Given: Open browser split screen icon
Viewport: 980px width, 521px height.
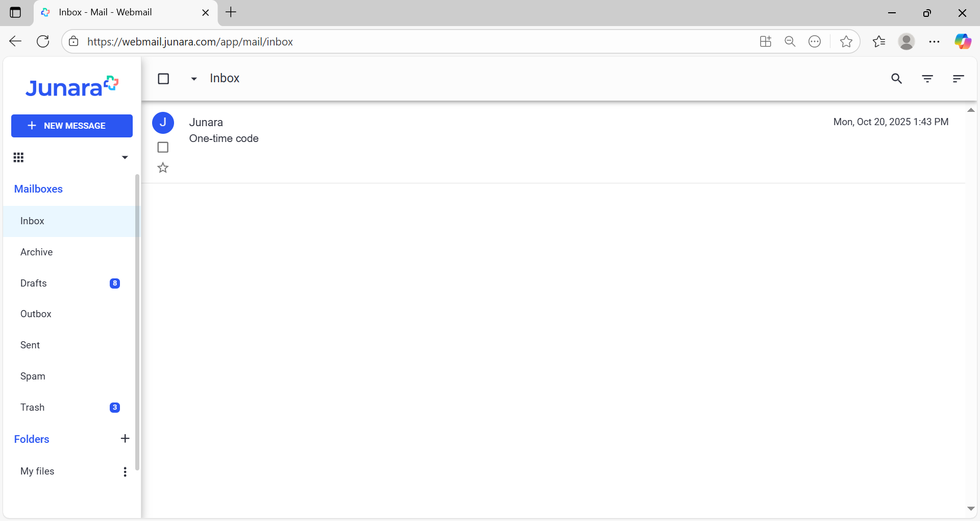Looking at the screenshot, I should coord(765,41).
